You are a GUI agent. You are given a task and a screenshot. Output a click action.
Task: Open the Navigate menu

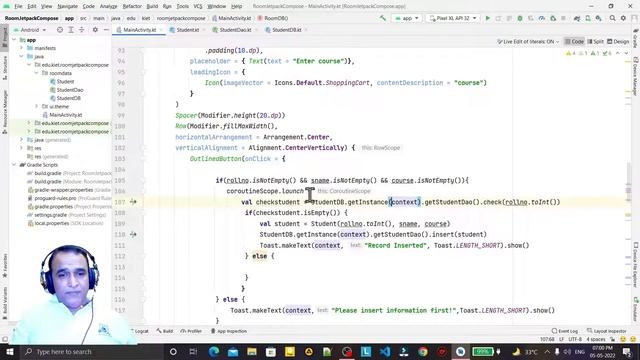[67, 6]
